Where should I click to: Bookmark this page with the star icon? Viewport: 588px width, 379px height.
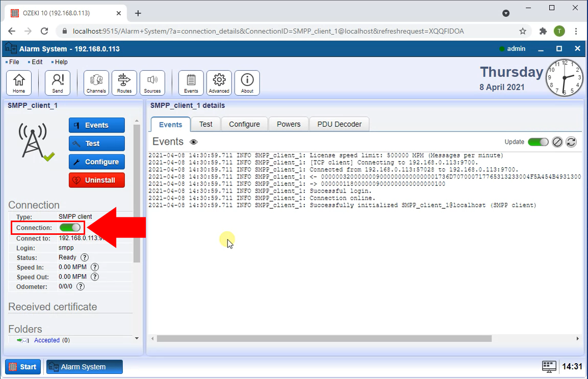(x=523, y=31)
